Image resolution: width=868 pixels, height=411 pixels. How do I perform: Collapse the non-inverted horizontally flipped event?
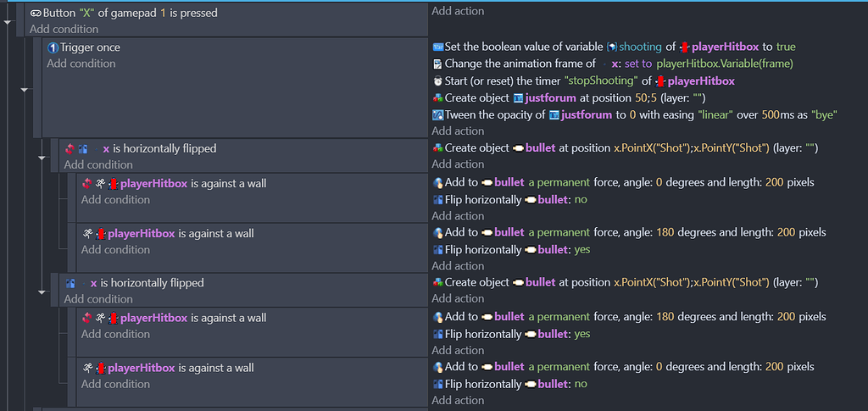click(x=42, y=292)
